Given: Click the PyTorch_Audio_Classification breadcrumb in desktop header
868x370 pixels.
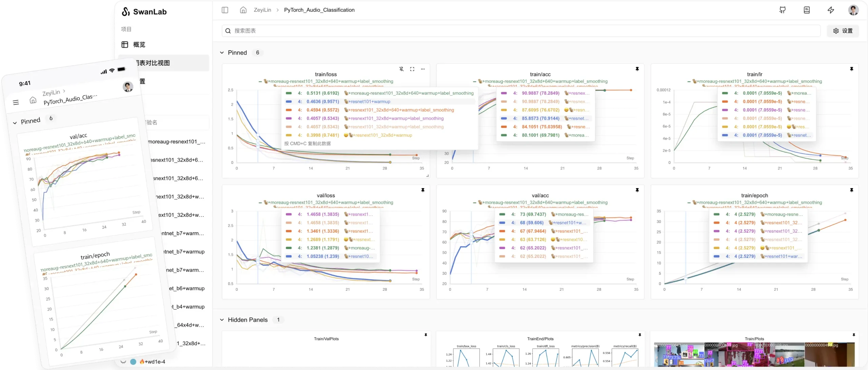Looking at the screenshot, I should (319, 10).
